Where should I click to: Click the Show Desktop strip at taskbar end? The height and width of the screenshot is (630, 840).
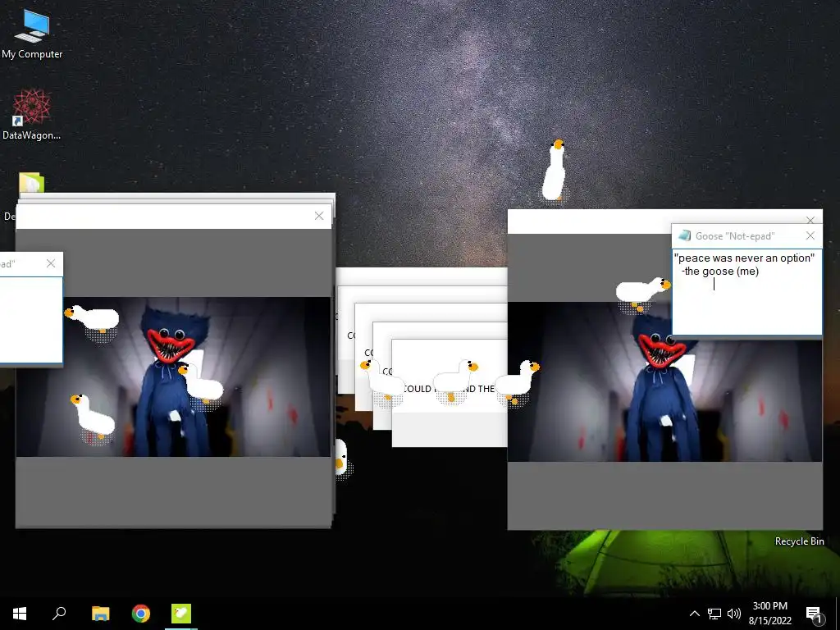pos(838,614)
